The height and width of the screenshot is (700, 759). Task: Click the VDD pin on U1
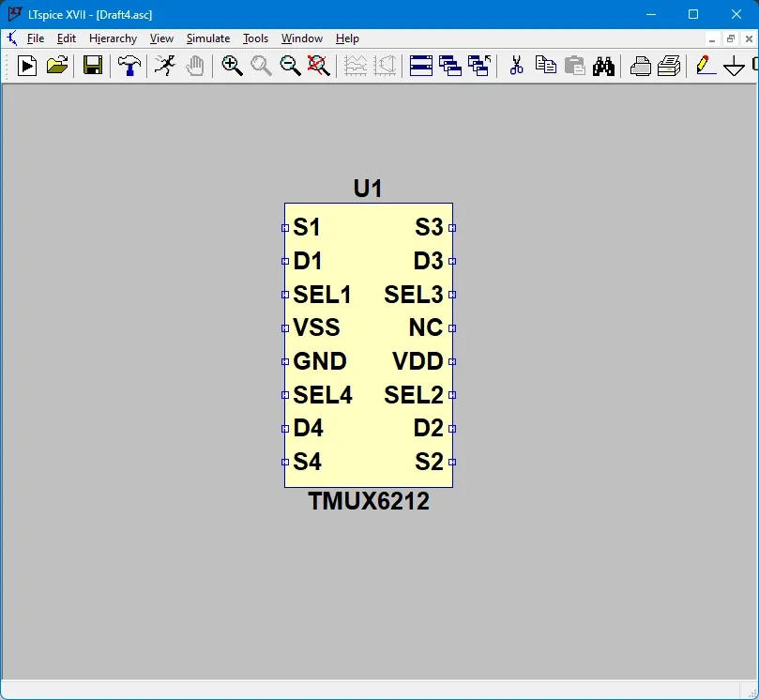tap(452, 361)
